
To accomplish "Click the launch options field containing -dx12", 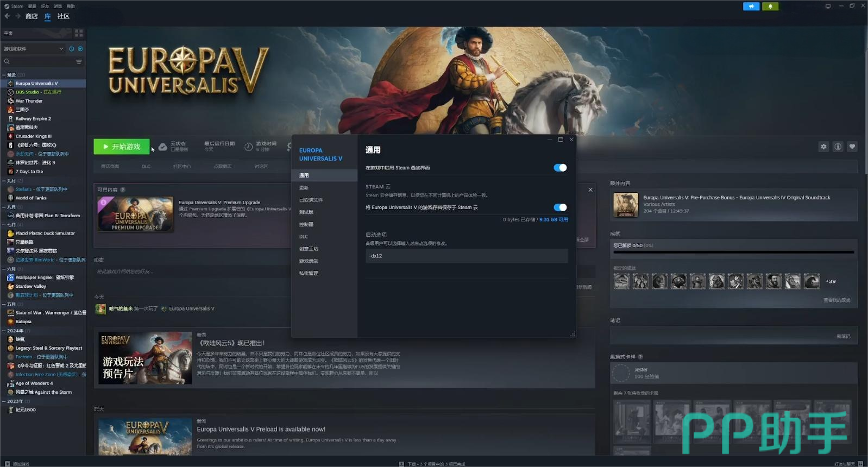I will (466, 256).
